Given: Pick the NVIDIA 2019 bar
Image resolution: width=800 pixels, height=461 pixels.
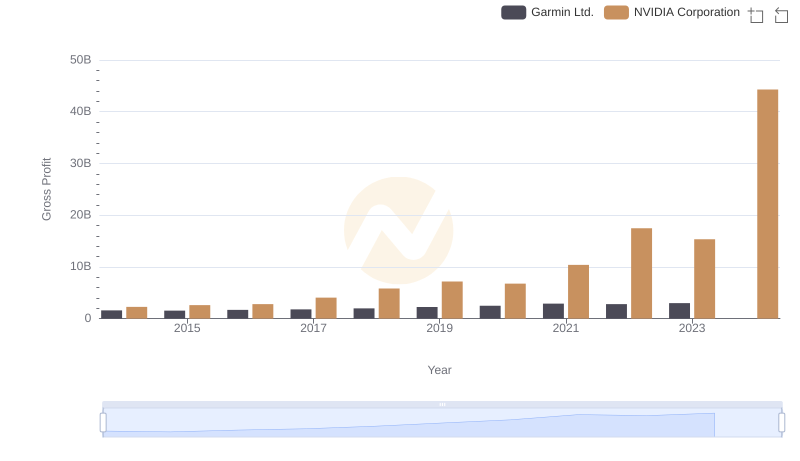Looking at the screenshot, I should click(x=452, y=300).
